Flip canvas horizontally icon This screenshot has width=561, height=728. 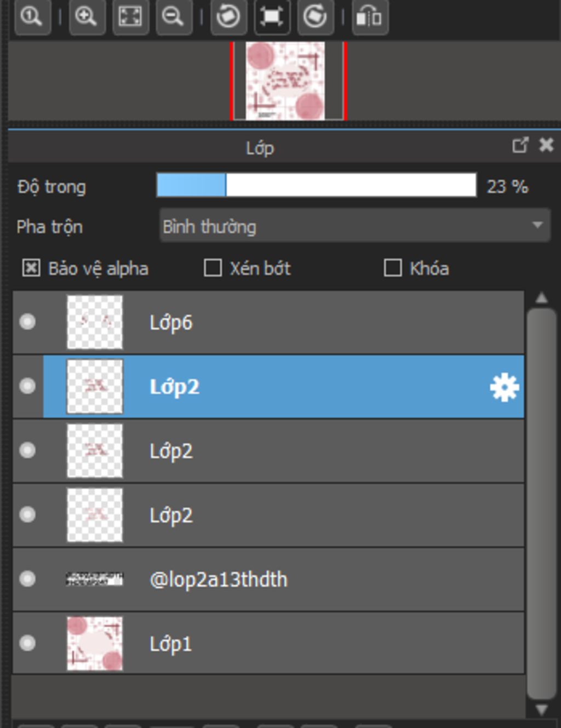click(370, 17)
